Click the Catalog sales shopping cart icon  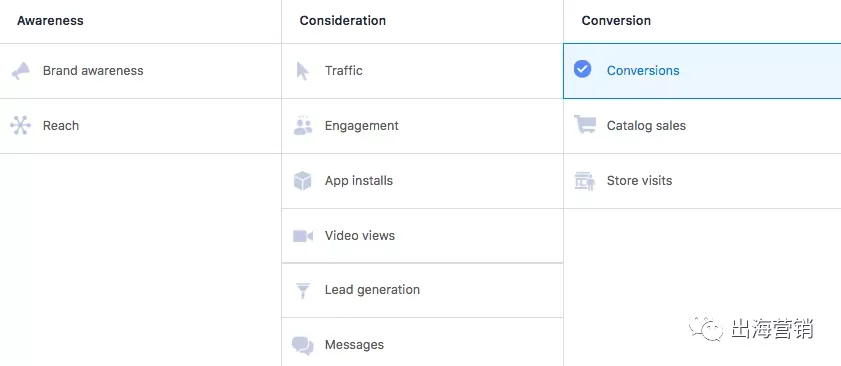tap(585, 125)
